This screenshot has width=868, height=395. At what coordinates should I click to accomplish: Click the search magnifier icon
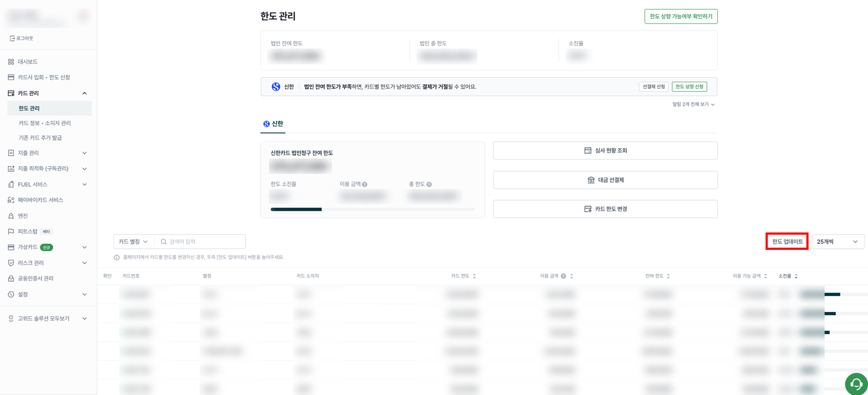164,242
